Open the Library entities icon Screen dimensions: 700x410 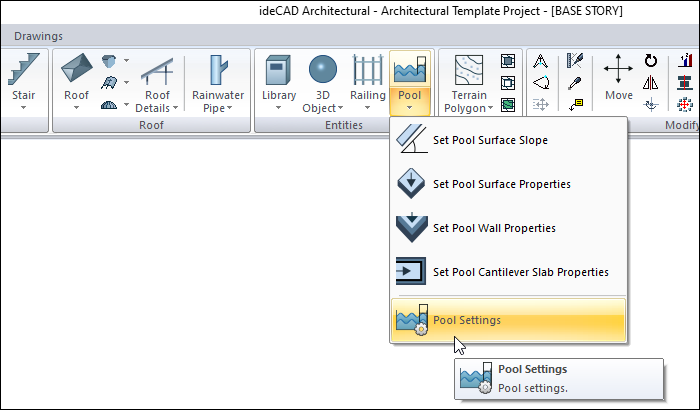click(x=279, y=72)
